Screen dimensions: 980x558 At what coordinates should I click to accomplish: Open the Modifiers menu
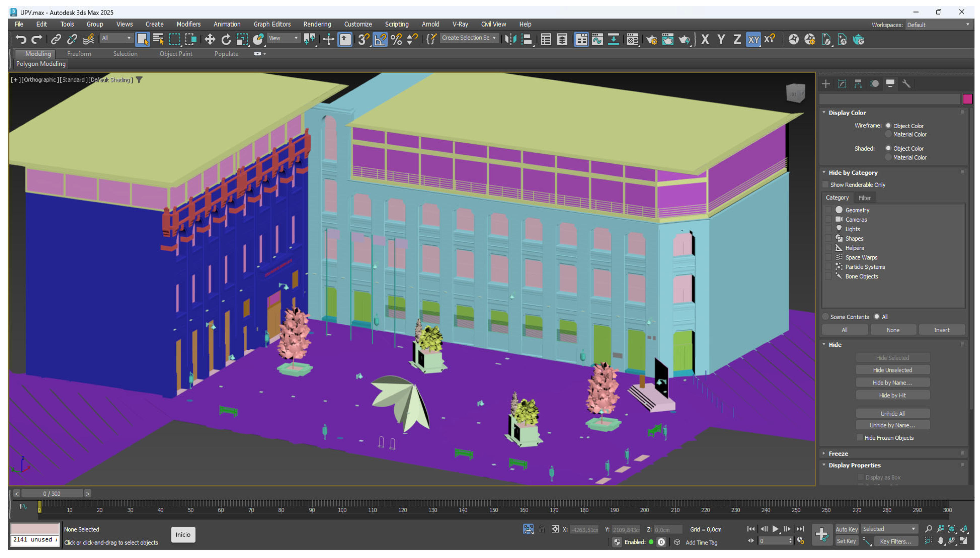coord(188,24)
